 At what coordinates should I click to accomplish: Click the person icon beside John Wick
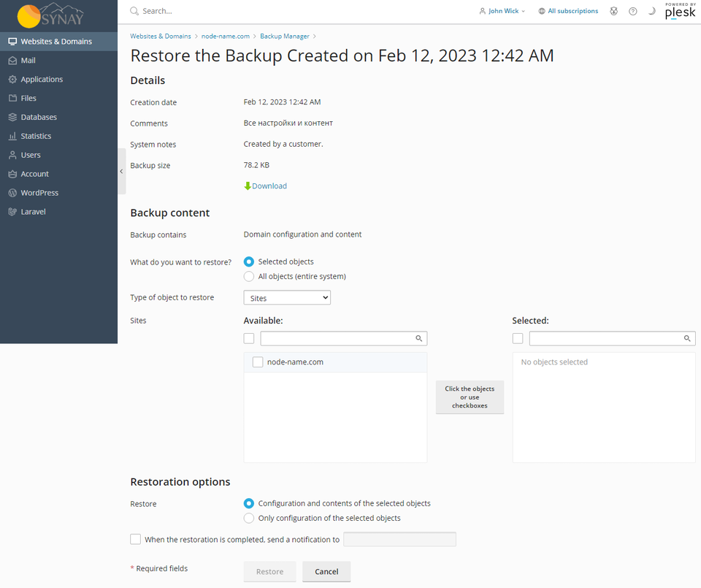[483, 11]
